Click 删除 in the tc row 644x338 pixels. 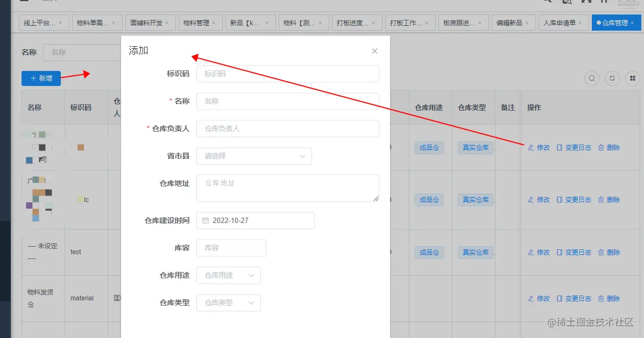(x=609, y=200)
